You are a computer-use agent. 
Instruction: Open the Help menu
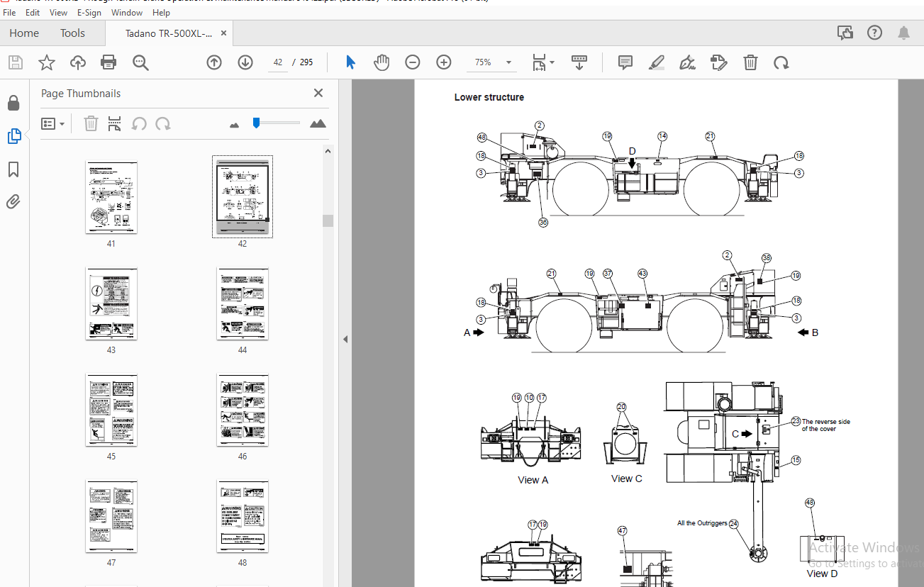162,13
